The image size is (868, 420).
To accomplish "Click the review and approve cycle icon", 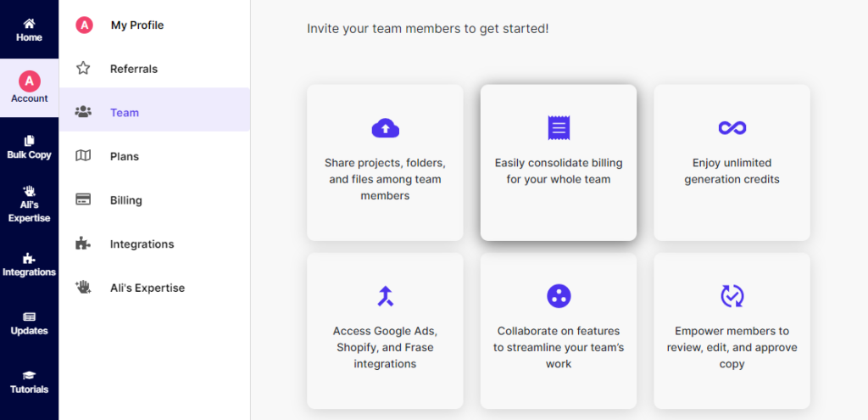I will pyautogui.click(x=732, y=296).
